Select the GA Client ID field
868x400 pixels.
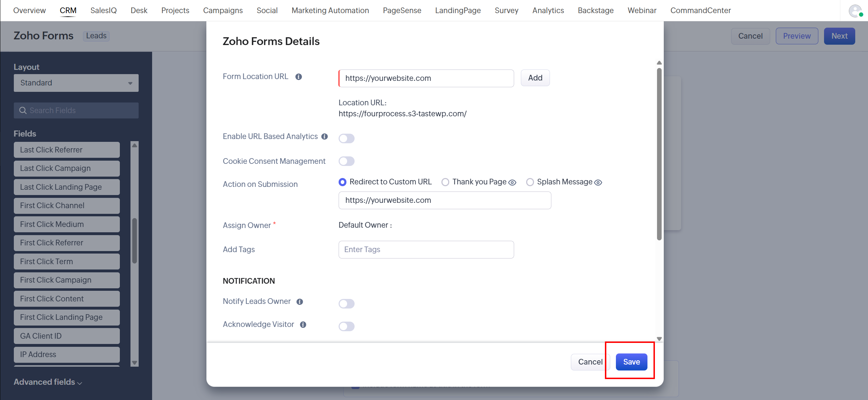[67, 336]
